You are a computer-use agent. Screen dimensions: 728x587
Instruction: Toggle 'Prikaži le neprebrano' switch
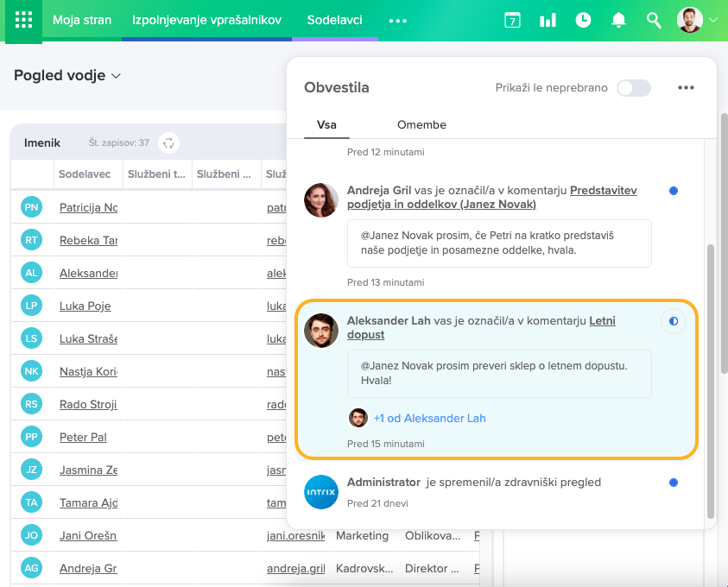(633, 88)
